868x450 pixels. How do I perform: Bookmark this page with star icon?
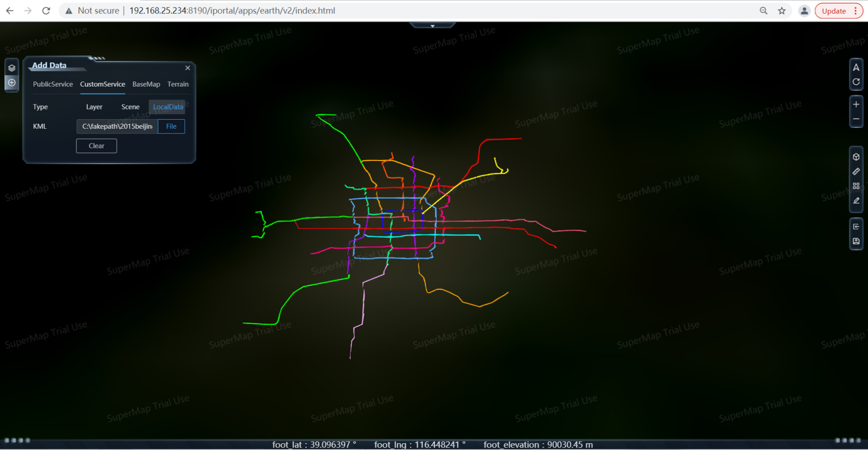(x=782, y=11)
